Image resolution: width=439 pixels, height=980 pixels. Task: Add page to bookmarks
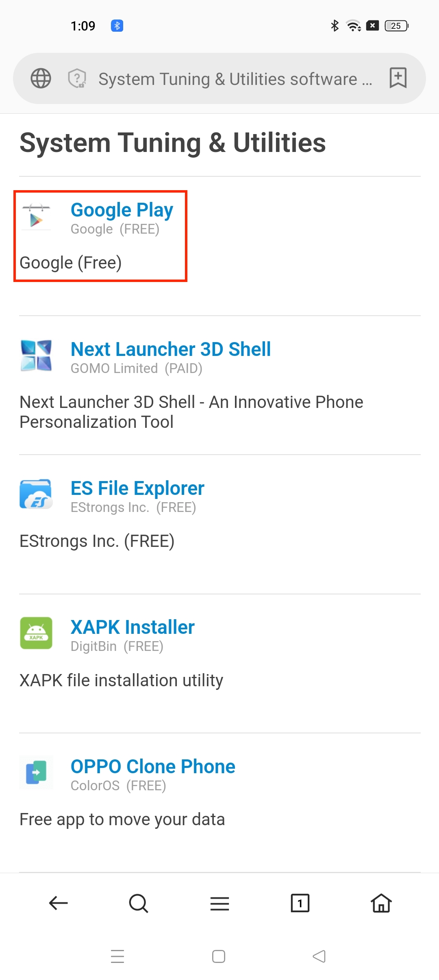(x=398, y=78)
